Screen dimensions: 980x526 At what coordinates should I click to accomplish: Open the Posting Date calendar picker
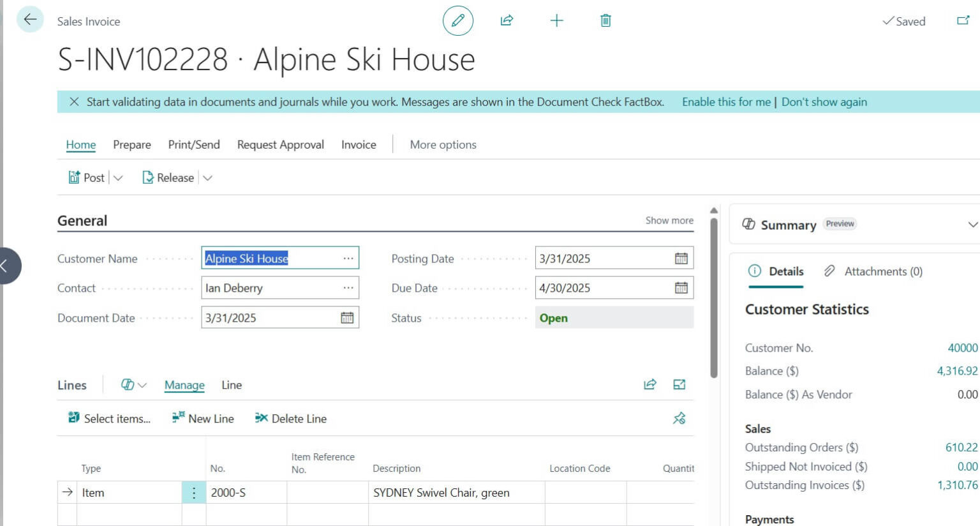pos(681,258)
